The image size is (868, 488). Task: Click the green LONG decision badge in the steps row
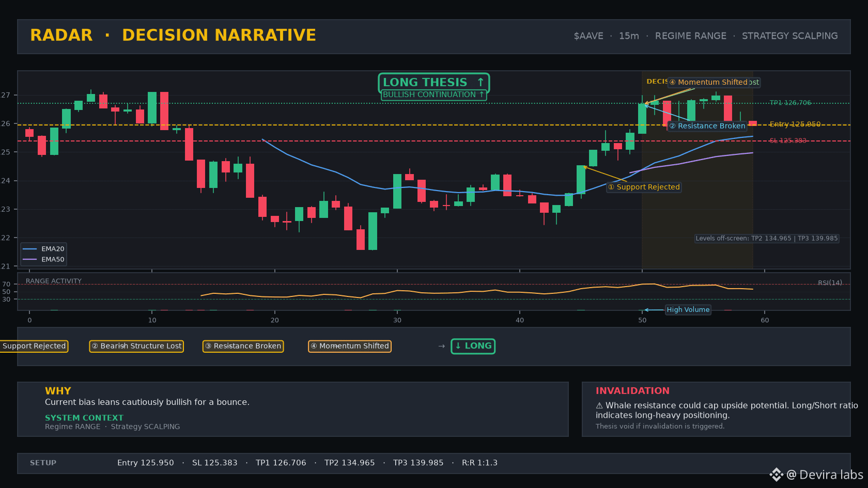tap(473, 346)
